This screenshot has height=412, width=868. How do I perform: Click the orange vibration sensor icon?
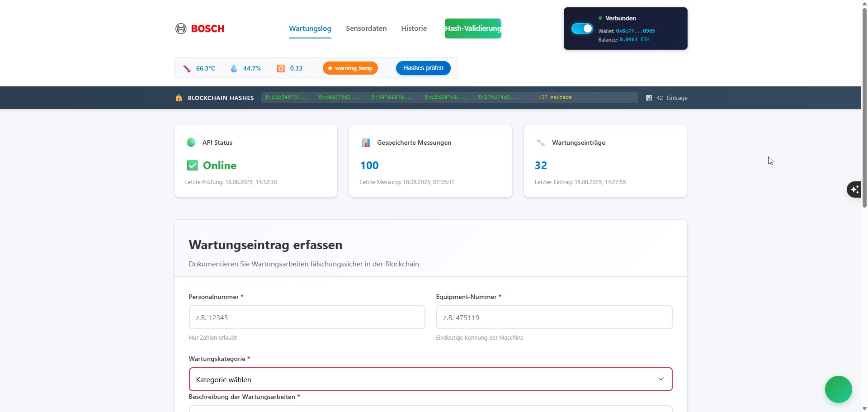pyautogui.click(x=280, y=68)
